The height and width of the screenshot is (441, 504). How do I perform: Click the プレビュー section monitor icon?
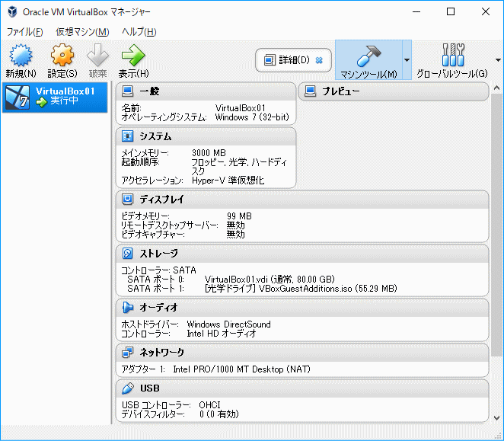point(310,91)
